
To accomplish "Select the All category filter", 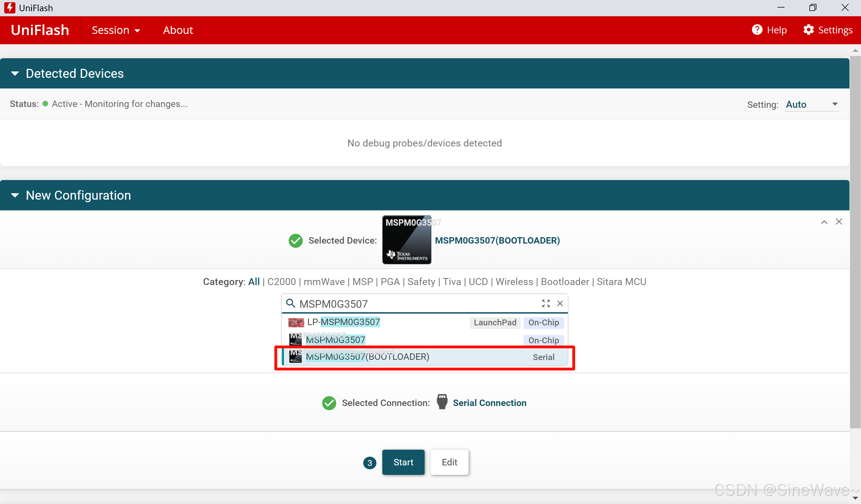I will pyautogui.click(x=254, y=281).
